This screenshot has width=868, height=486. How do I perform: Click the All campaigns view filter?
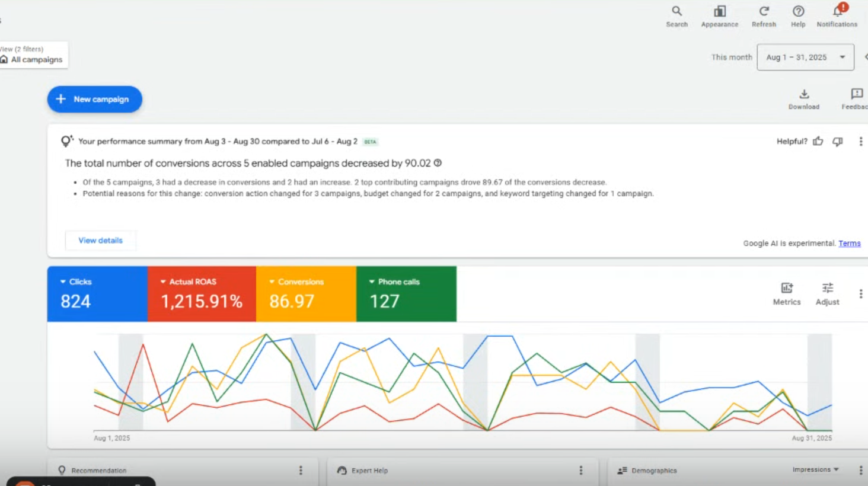point(36,59)
